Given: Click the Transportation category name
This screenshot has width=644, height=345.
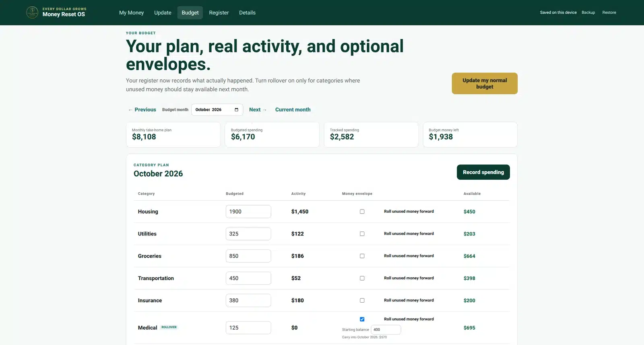Looking at the screenshot, I should pos(156,278).
